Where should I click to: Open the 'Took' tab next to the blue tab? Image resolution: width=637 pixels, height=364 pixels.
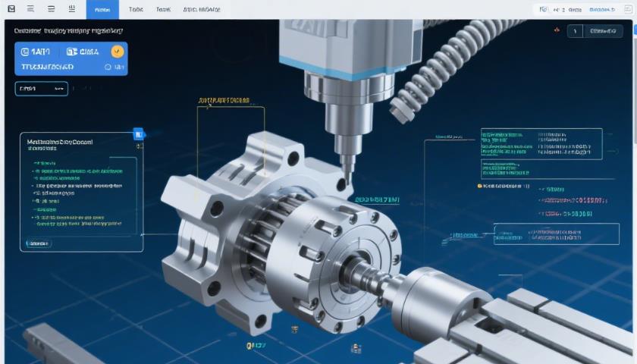136,9
